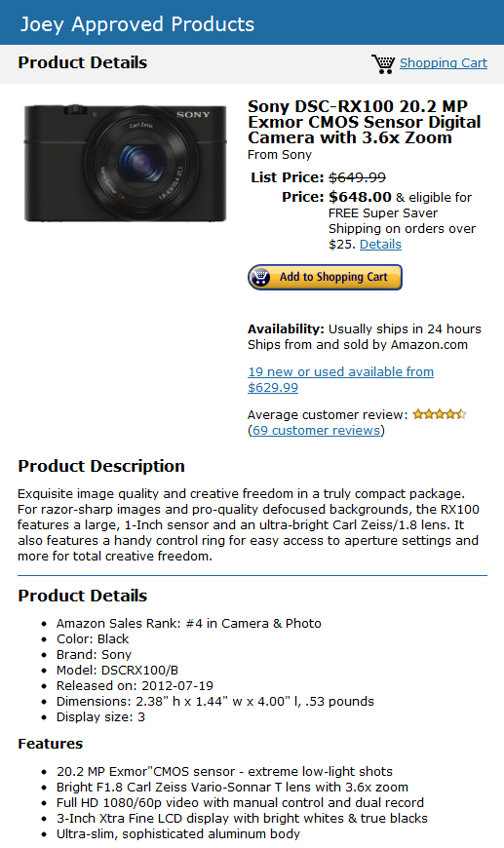Click the struck-through $649.99 list price
Screen dimensions: 504x848
tap(358, 177)
